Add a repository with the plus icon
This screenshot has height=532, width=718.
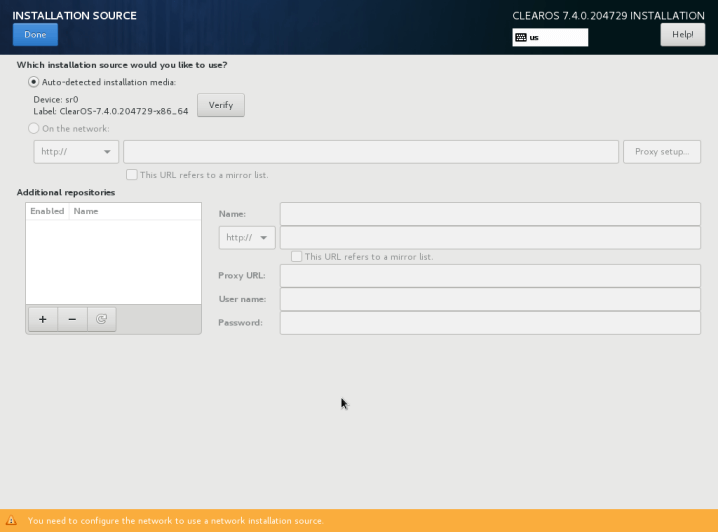tap(43, 319)
